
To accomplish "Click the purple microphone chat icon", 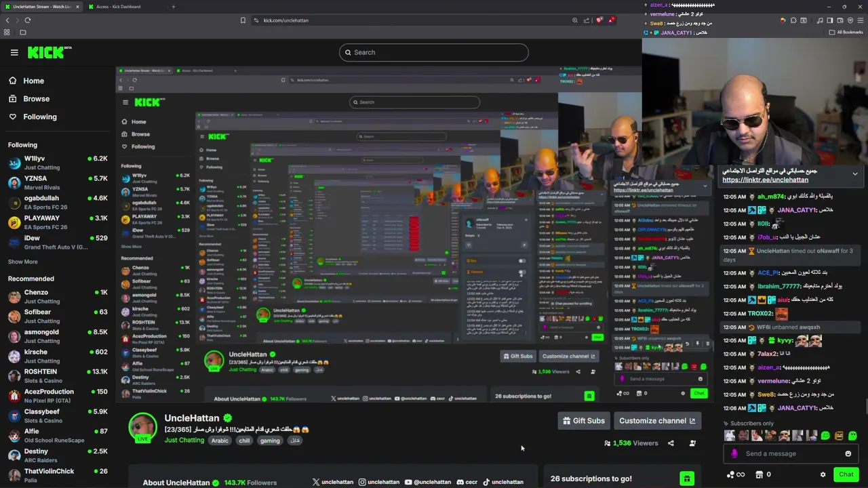I will click(x=734, y=453).
